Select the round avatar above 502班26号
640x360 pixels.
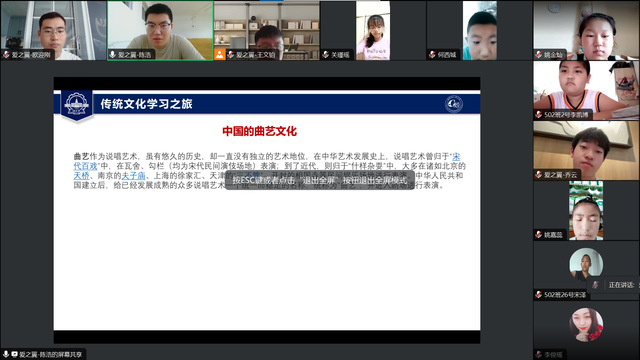[x=586, y=264]
